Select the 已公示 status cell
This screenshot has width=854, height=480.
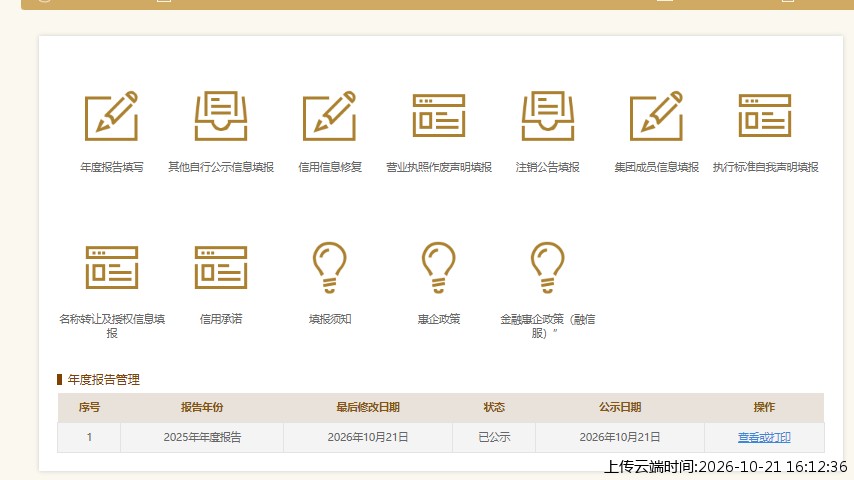point(494,437)
